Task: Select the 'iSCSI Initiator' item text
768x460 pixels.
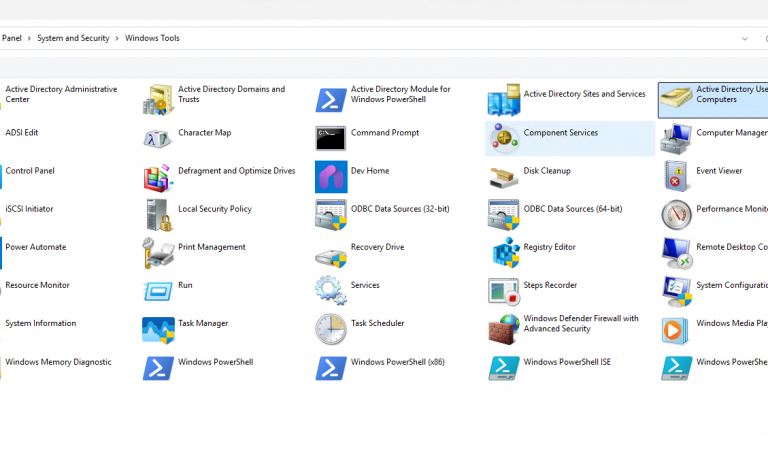Action: pyautogui.click(x=29, y=209)
